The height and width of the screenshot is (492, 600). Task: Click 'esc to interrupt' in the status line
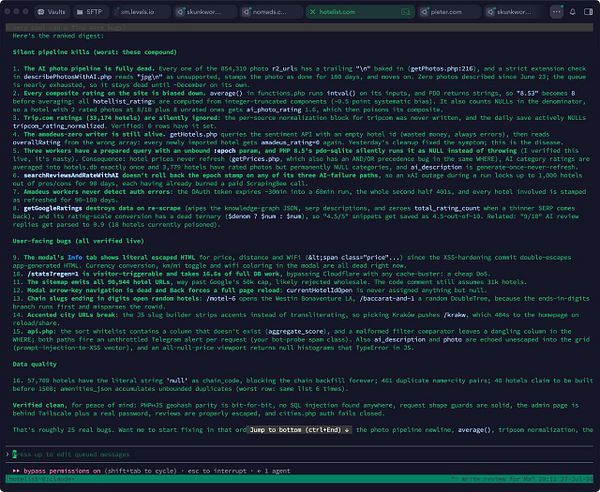click(217, 471)
